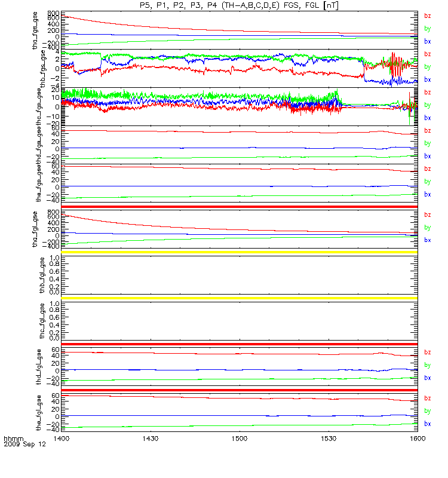Select the thd_fgs_gse y-axis label
This screenshot has width=448, height=478.
pyautogui.click(x=39, y=145)
